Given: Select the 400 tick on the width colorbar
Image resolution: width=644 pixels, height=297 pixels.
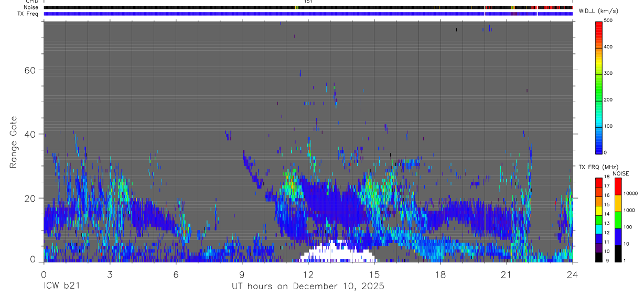Looking at the screenshot, I should pyautogui.click(x=609, y=47).
